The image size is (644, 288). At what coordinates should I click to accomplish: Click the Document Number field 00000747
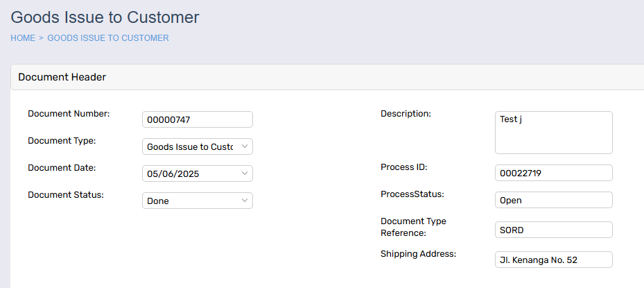point(198,119)
